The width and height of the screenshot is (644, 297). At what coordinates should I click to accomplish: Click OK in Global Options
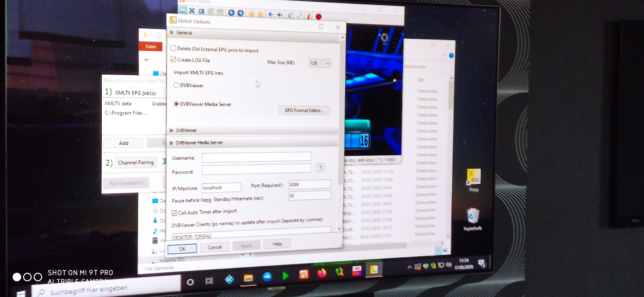pos(182,249)
